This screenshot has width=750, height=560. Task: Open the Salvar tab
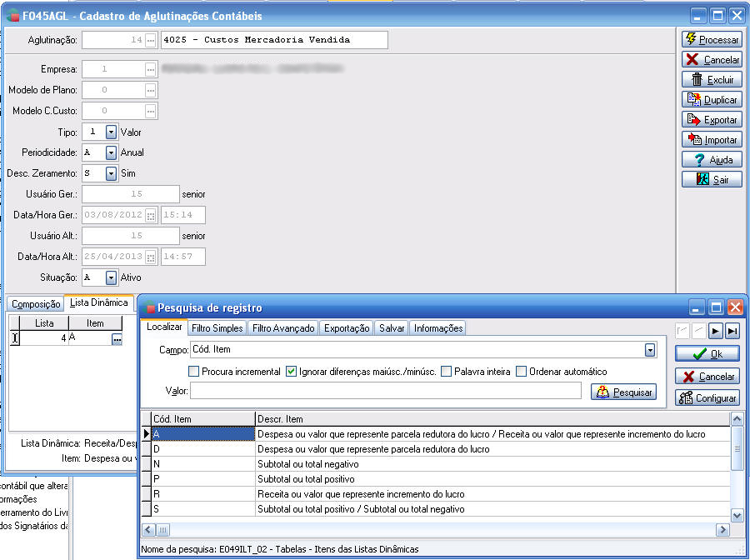[392, 328]
